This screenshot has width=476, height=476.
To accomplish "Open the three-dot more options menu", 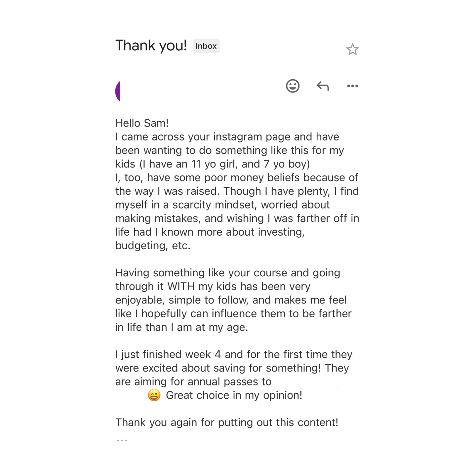I will tap(352, 86).
